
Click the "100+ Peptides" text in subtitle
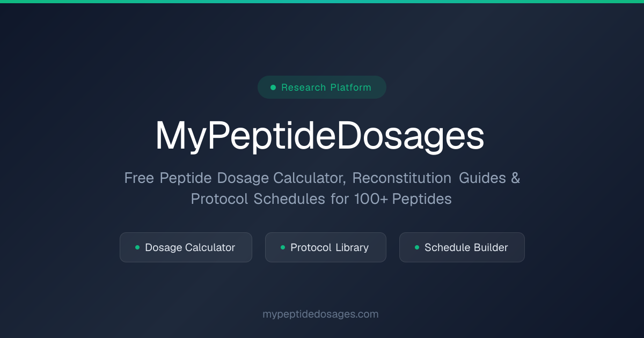pos(403,199)
